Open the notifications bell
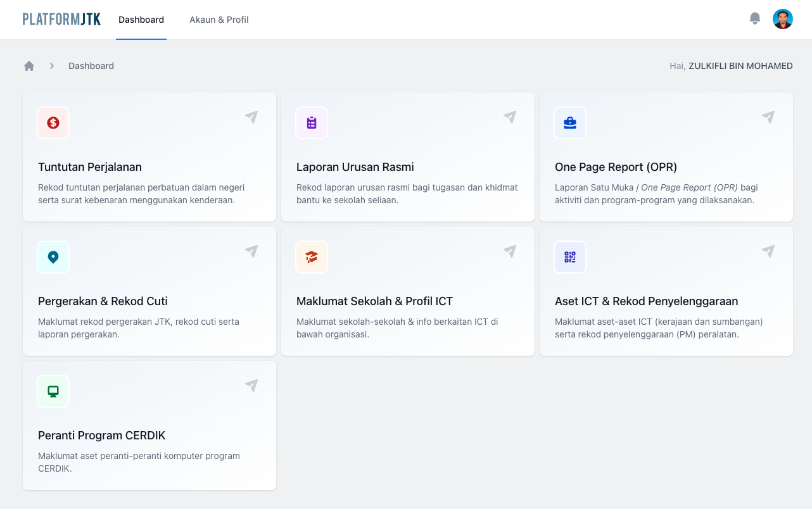The width and height of the screenshot is (812, 509). 754,19
